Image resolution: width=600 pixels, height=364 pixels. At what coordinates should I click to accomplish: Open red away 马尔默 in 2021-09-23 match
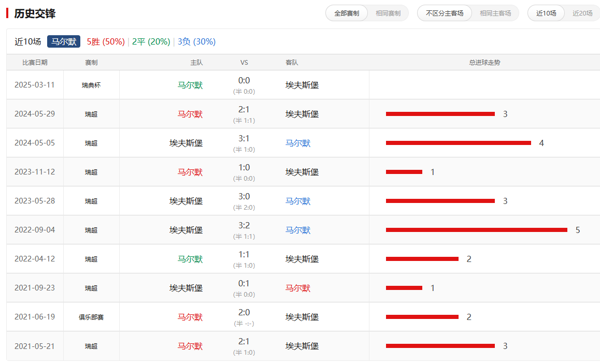(298, 288)
